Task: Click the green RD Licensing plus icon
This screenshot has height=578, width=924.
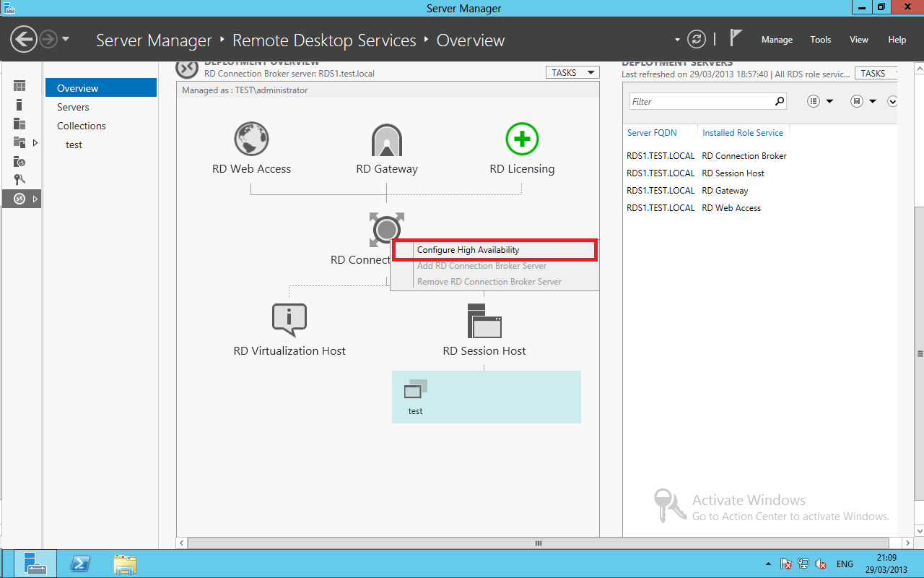Action: point(522,139)
